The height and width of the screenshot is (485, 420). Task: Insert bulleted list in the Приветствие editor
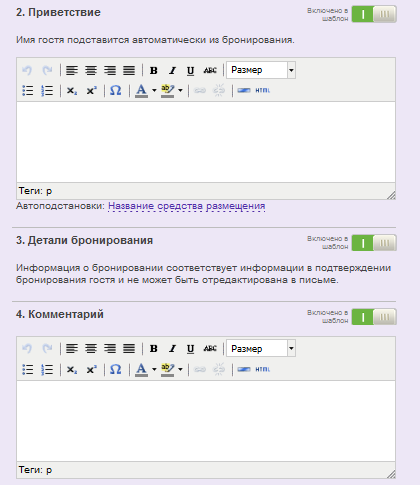point(28,90)
